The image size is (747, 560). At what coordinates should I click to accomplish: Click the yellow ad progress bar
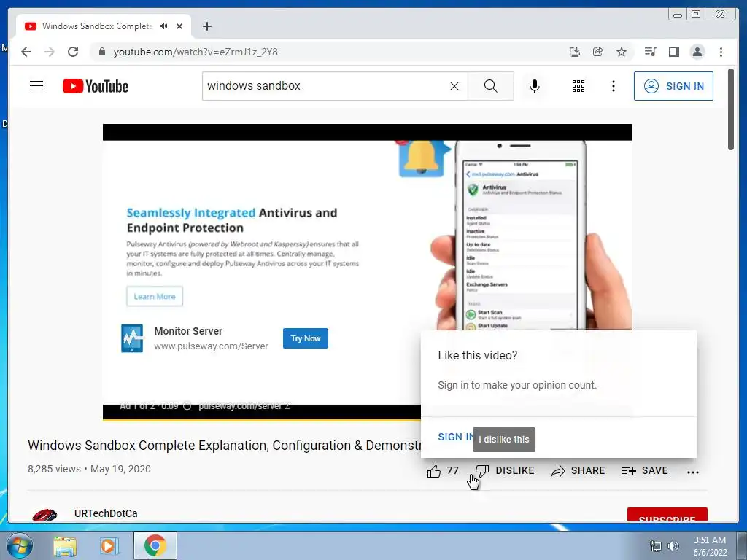coord(261,419)
